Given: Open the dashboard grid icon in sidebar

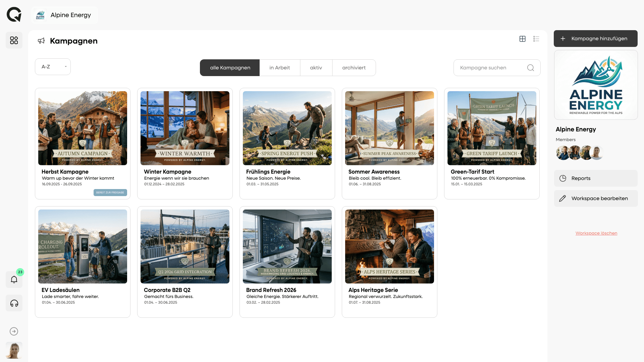Looking at the screenshot, I should click(14, 40).
